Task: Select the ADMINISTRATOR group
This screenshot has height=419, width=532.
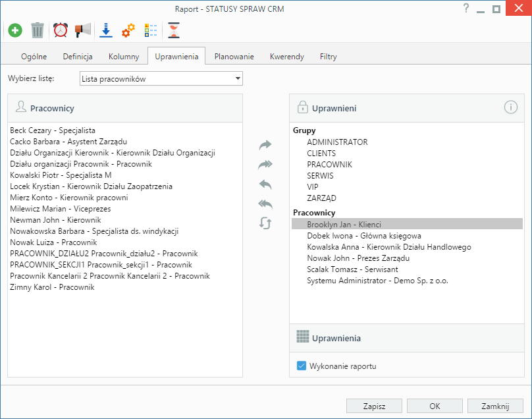Action: [337, 142]
